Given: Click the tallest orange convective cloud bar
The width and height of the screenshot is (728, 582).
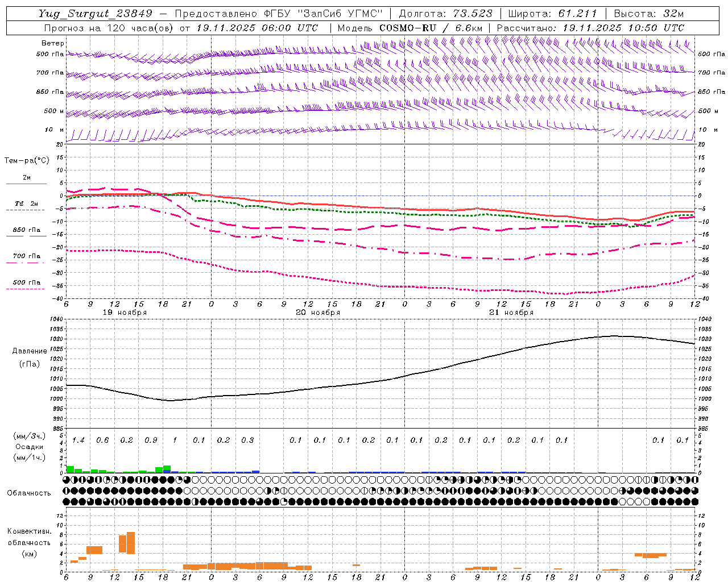Looking at the screenshot, I should click(x=131, y=543).
